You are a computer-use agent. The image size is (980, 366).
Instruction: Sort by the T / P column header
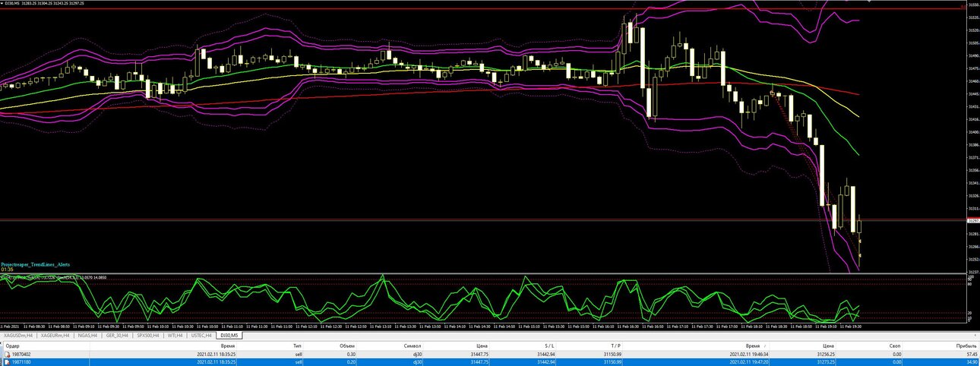pos(615,345)
